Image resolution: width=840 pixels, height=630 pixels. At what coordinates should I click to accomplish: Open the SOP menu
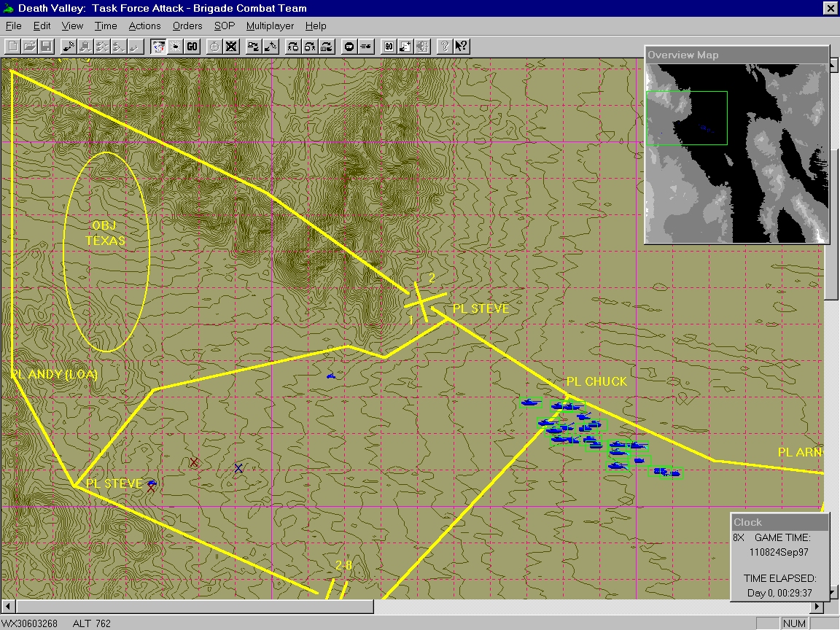[224, 26]
